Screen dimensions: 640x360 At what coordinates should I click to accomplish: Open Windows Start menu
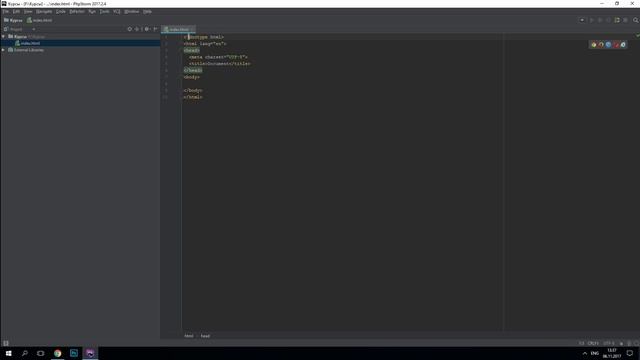(9, 353)
